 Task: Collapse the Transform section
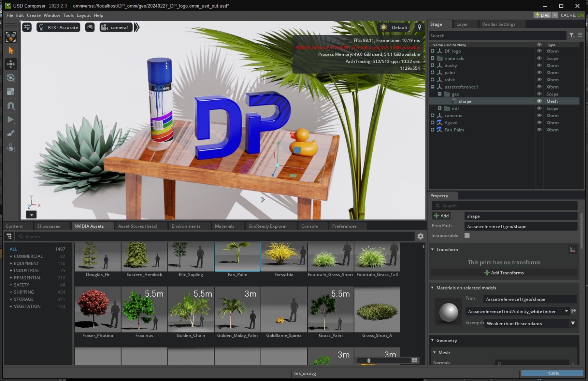(x=432, y=249)
